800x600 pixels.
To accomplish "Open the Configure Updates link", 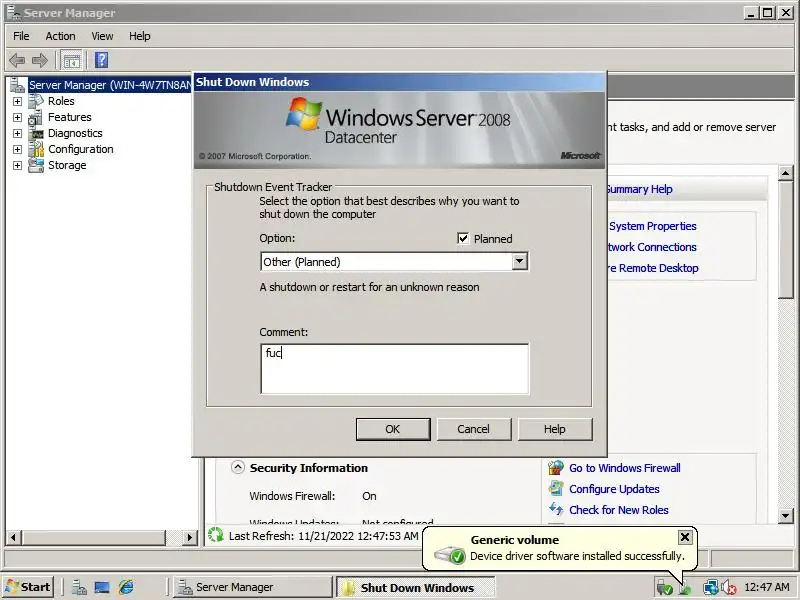I will pos(614,489).
